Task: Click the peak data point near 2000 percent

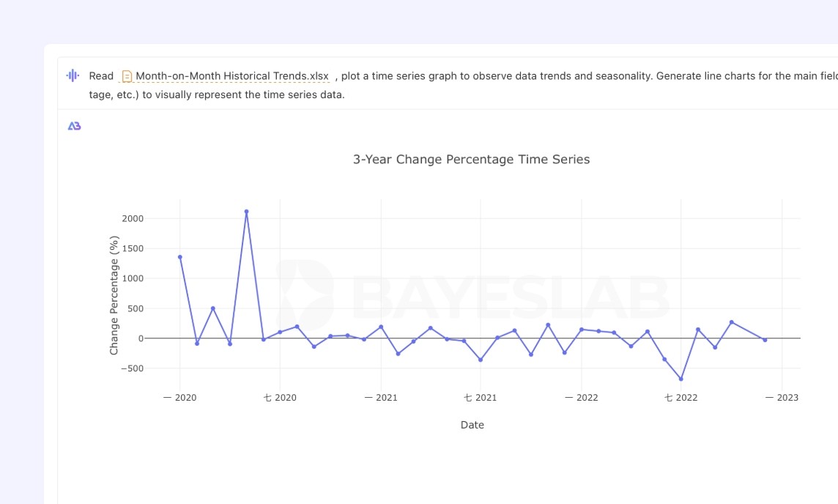Action: tap(246, 211)
